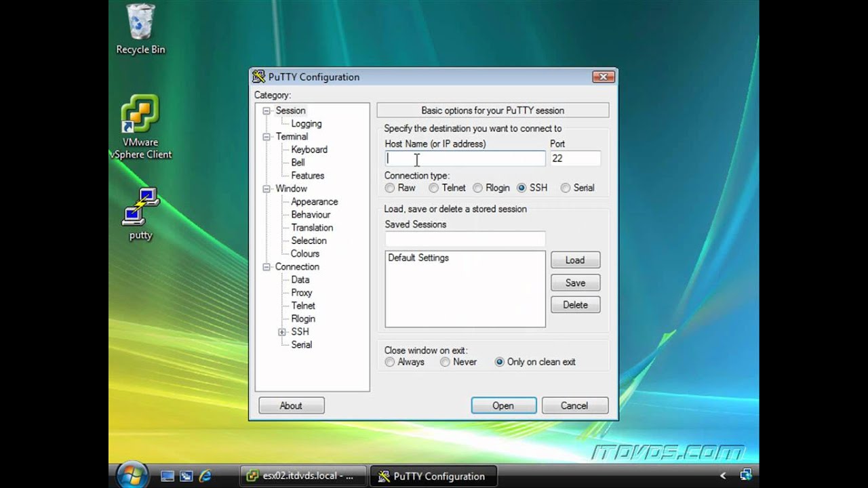This screenshot has height=488, width=868.
Task: Open Data settings category
Action: pyautogui.click(x=300, y=279)
